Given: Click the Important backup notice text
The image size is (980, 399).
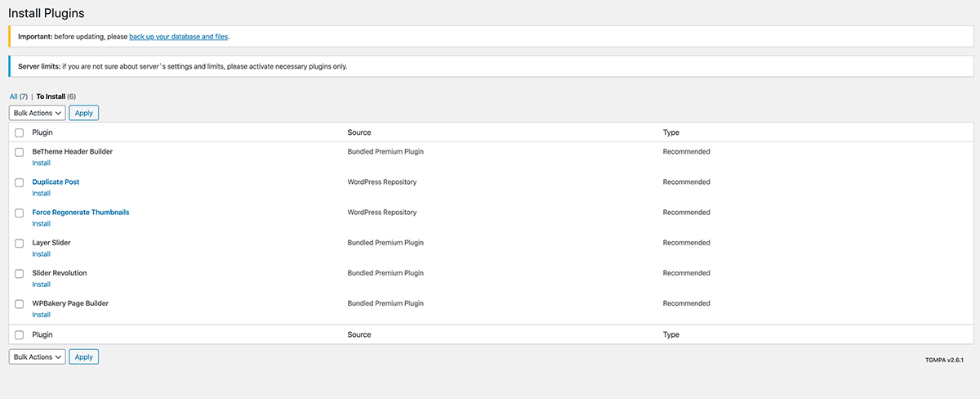Looking at the screenshot, I should [x=124, y=37].
